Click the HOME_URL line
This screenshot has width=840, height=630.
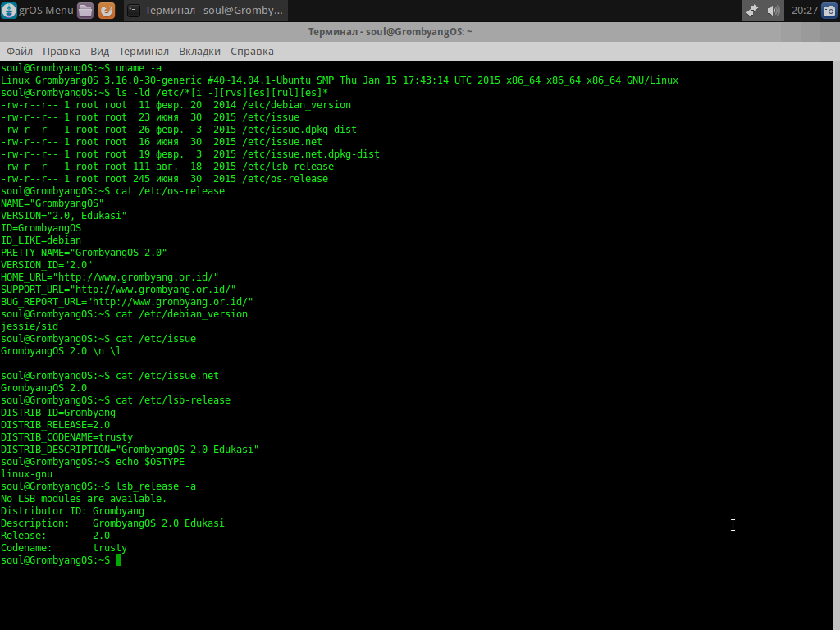coord(110,277)
